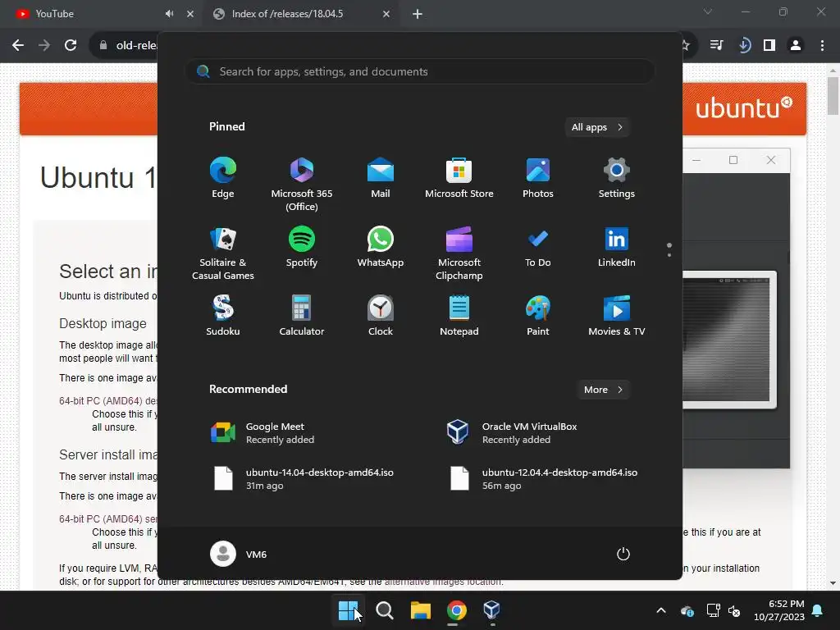Click the 64-bit PC (AMD64) desktop link
The height and width of the screenshot is (630, 840).
108,400
